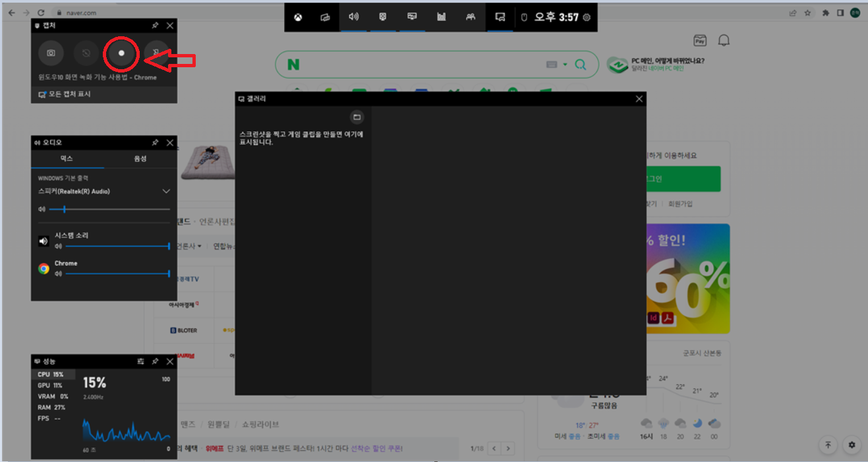Switch to the 믹스 tab in the audio widget
This screenshot has width=868, height=462.
click(x=67, y=158)
